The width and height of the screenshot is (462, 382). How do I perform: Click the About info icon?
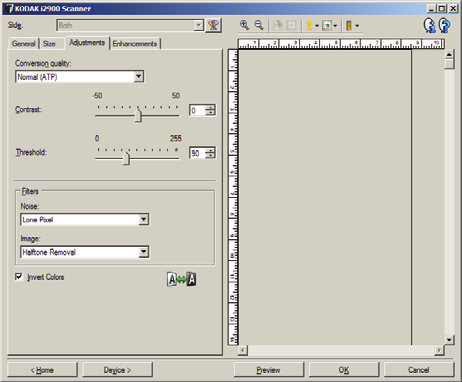430,25
